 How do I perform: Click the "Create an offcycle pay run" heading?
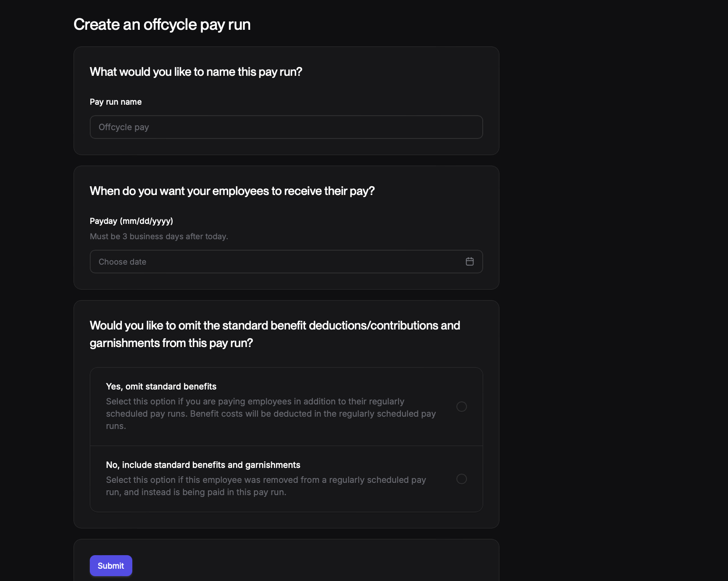[x=162, y=25]
